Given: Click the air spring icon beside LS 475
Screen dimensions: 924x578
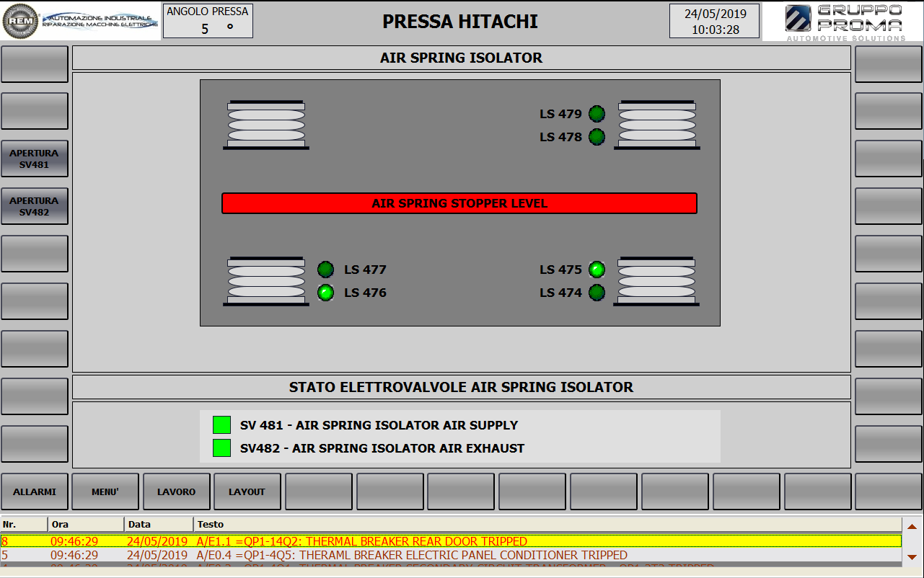Looking at the screenshot, I should tap(656, 281).
